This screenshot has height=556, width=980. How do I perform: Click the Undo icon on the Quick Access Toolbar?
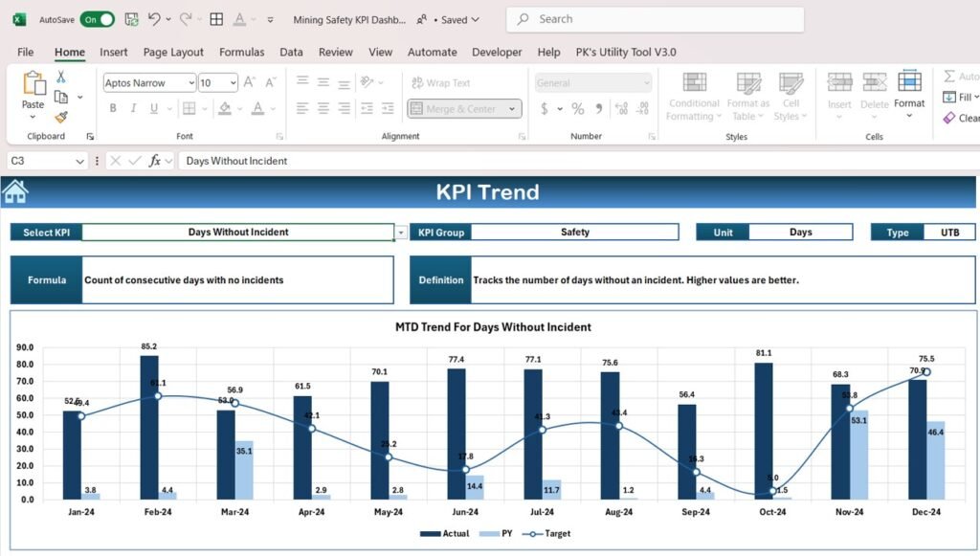pyautogui.click(x=153, y=18)
